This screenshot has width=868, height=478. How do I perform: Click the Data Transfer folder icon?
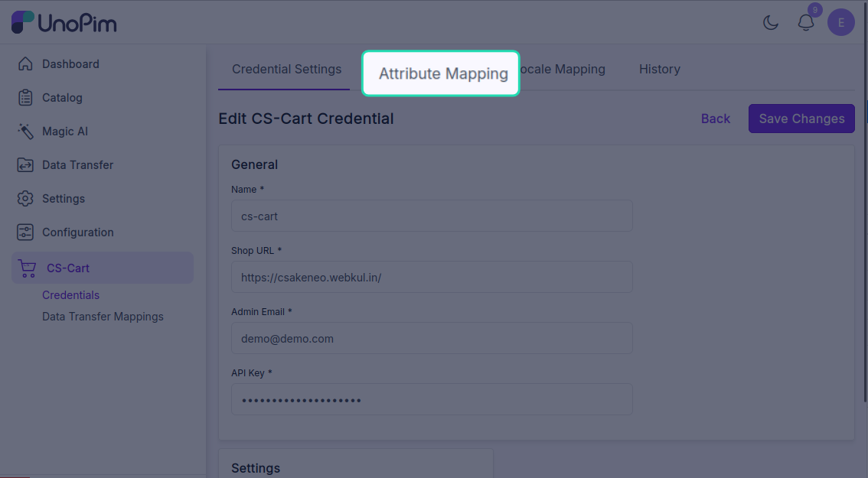pos(25,165)
